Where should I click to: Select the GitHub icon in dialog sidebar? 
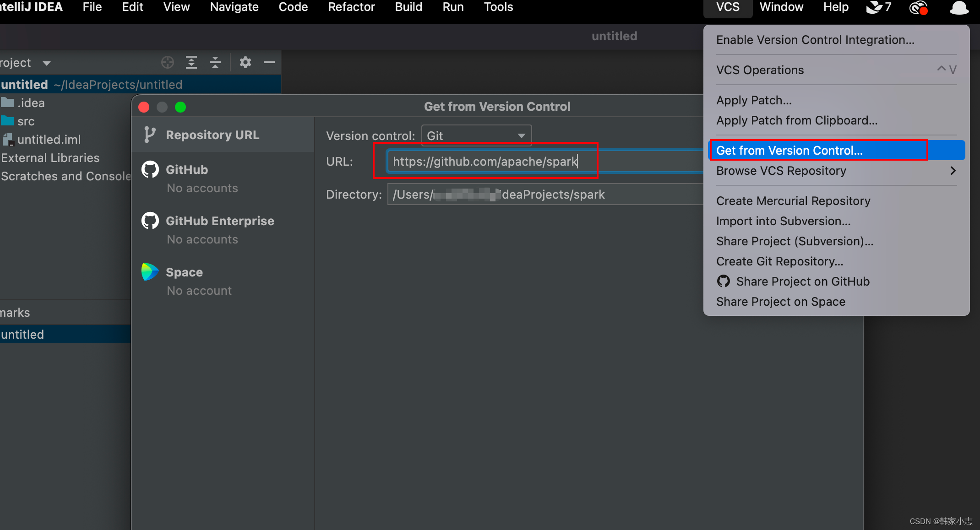[x=150, y=170]
